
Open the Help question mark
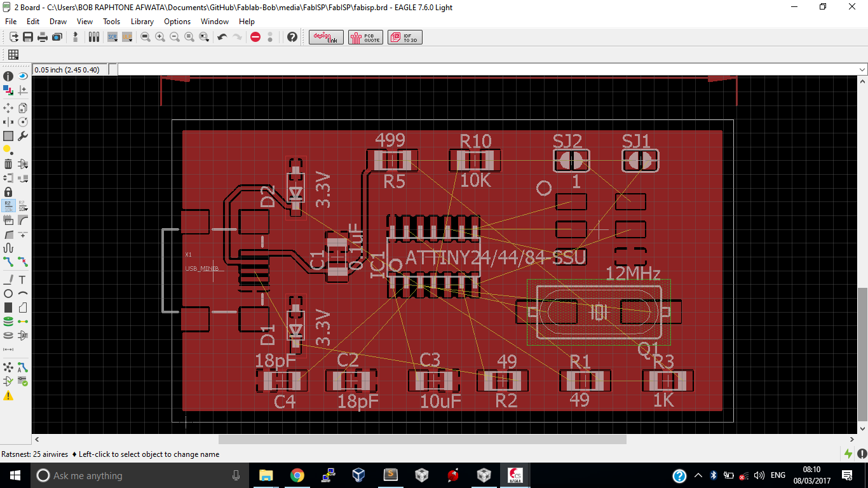point(292,37)
